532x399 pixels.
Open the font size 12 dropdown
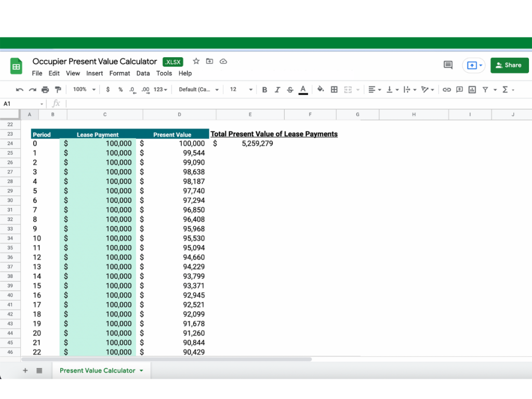[x=241, y=89]
